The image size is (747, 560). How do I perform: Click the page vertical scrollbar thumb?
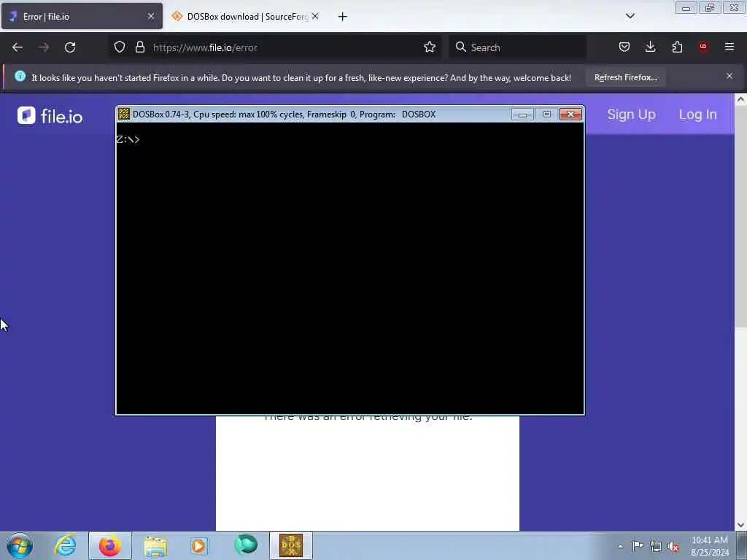(740, 217)
